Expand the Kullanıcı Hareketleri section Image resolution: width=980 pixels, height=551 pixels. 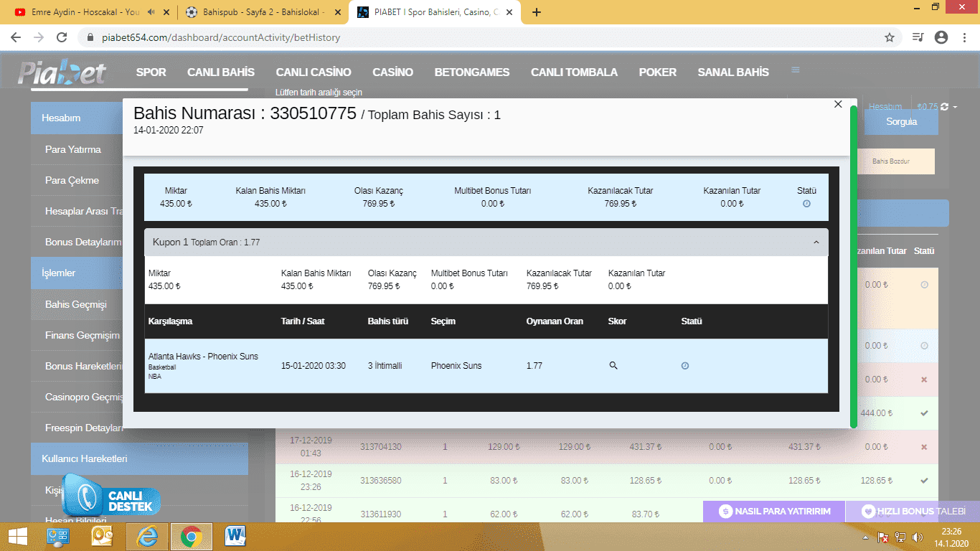coord(139,458)
